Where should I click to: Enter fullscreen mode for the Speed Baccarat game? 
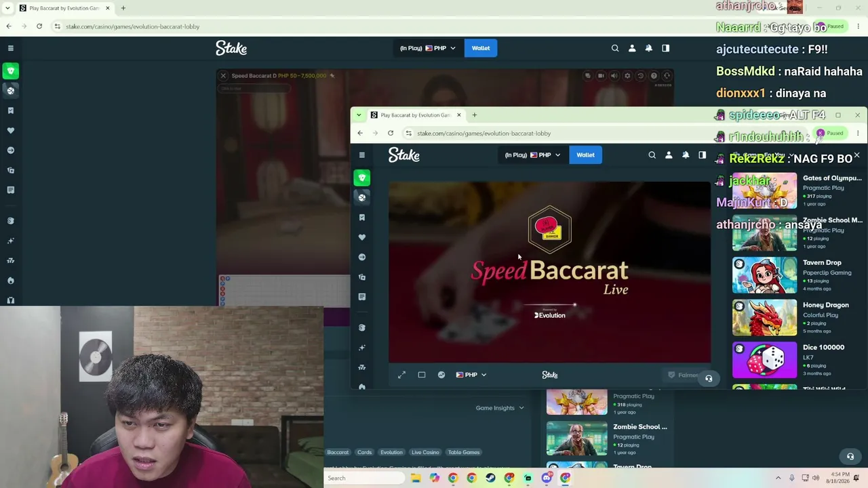click(401, 375)
